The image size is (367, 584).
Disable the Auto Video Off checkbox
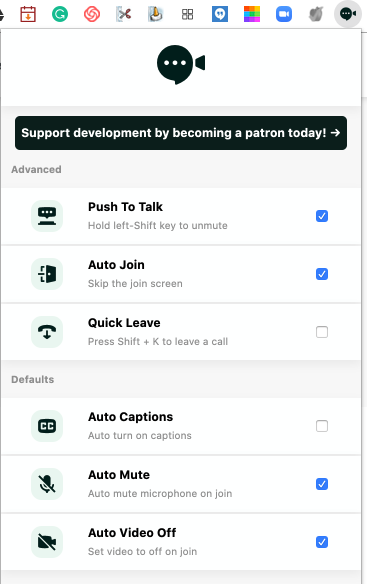(x=322, y=542)
